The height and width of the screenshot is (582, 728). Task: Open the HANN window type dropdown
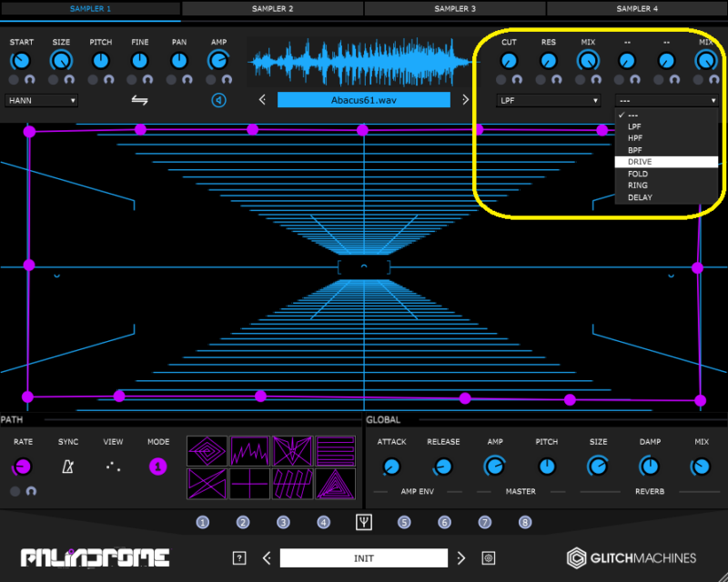(41, 100)
